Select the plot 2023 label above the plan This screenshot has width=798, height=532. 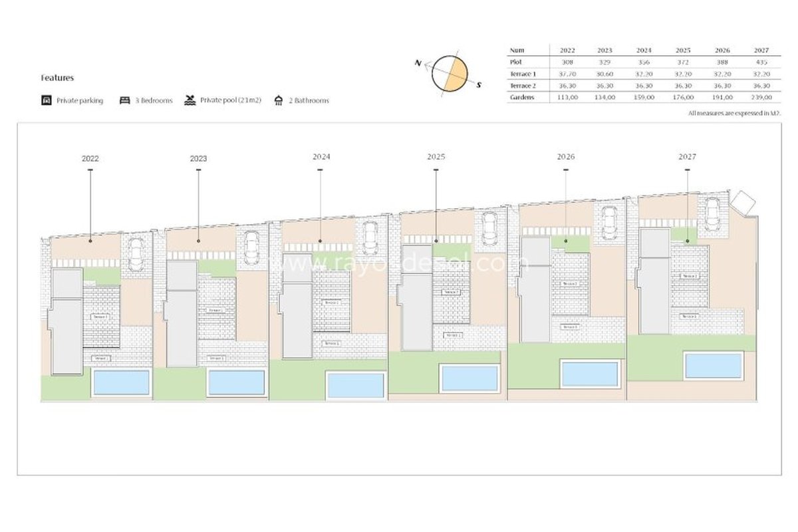pos(198,158)
